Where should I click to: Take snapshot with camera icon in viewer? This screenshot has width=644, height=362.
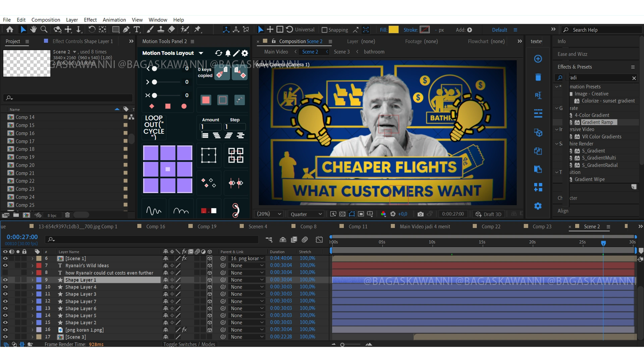pos(420,214)
